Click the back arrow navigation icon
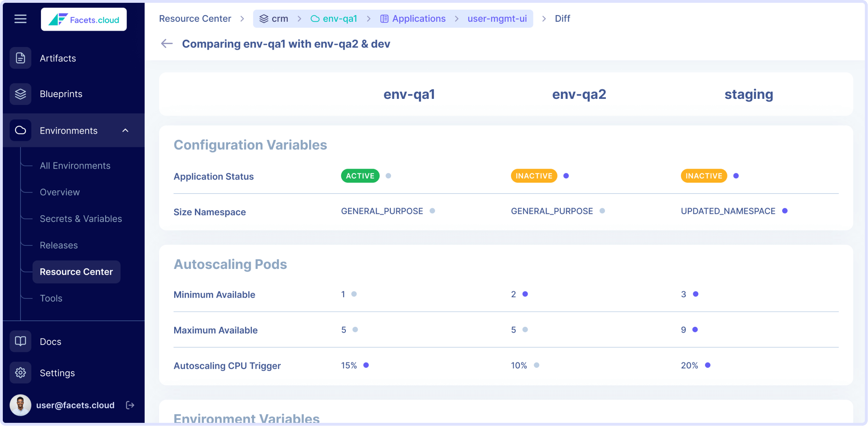This screenshot has height=426, width=868. tap(167, 43)
